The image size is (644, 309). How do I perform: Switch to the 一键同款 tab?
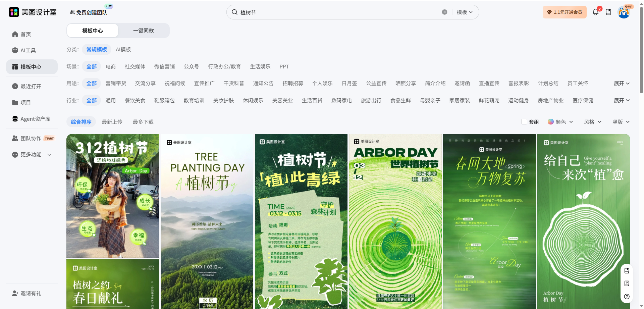pyautogui.click(x=144, y=31)
